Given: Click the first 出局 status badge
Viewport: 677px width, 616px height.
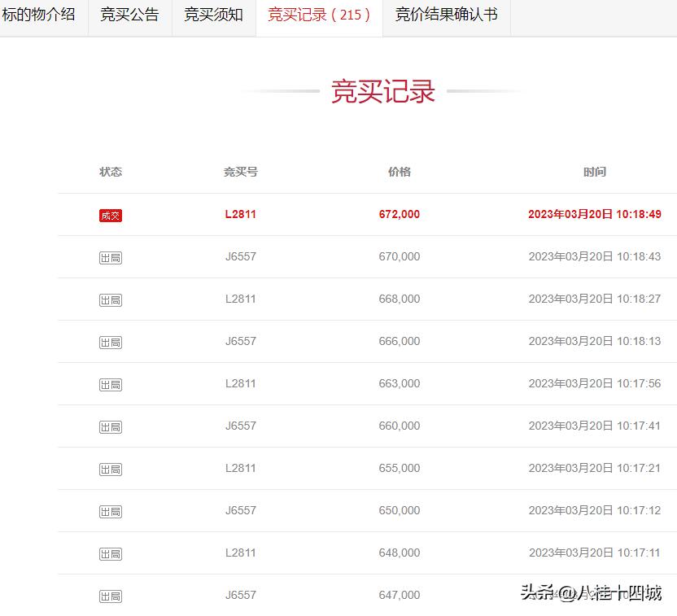Looking at the screenshot, I should click(110, 256).
